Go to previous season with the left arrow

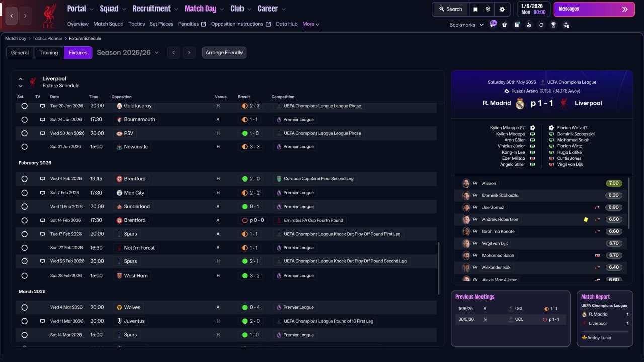173,53
